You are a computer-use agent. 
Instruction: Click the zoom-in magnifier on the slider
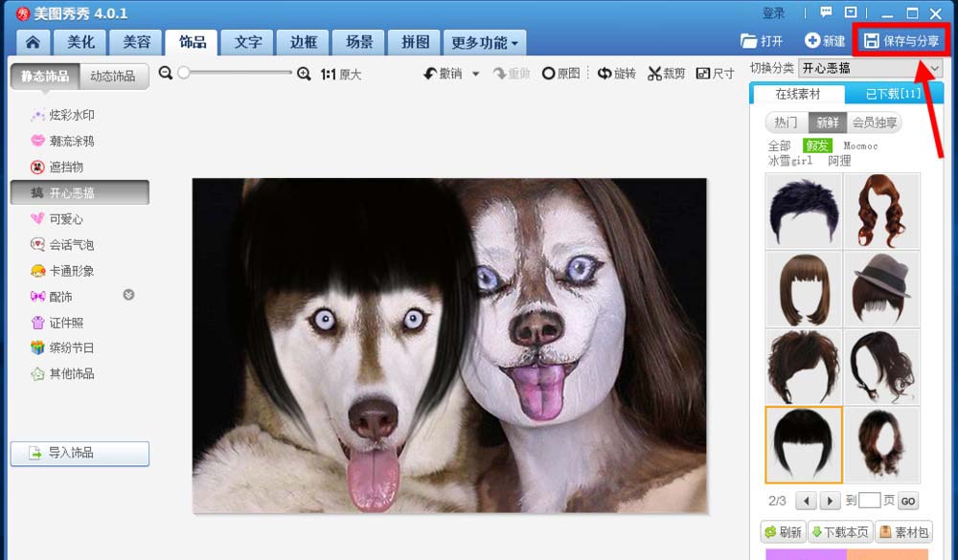304,72
